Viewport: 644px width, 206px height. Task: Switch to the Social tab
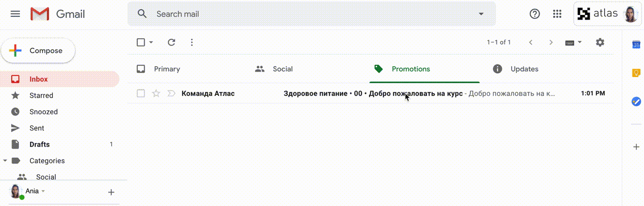tap(282, 69)
